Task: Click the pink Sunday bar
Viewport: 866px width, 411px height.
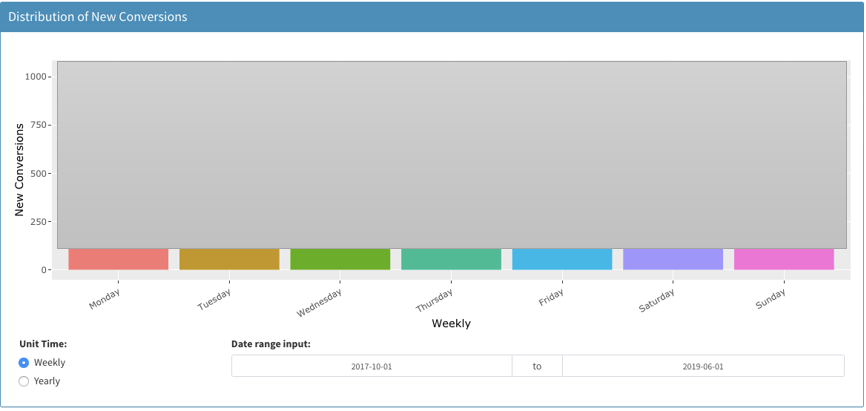Action: click(x=784, y=259)
